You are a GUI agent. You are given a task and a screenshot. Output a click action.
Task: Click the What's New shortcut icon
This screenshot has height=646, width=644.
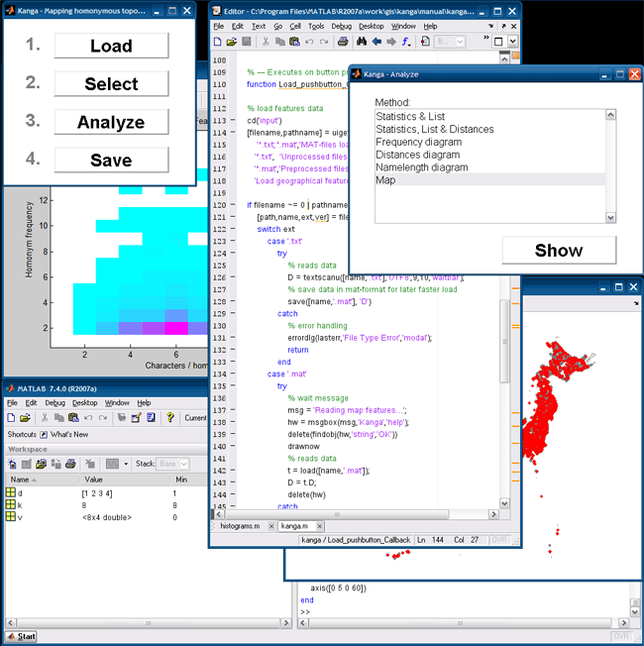pos(44,434)
